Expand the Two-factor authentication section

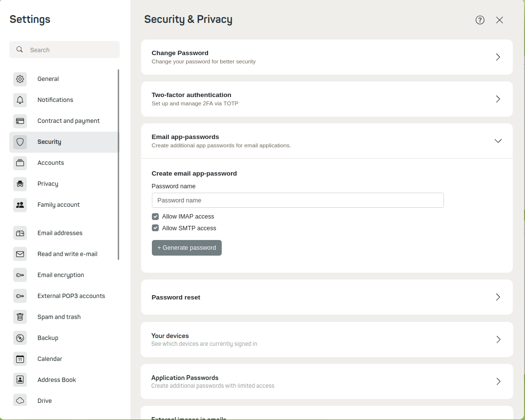click(x=498, y=99)
